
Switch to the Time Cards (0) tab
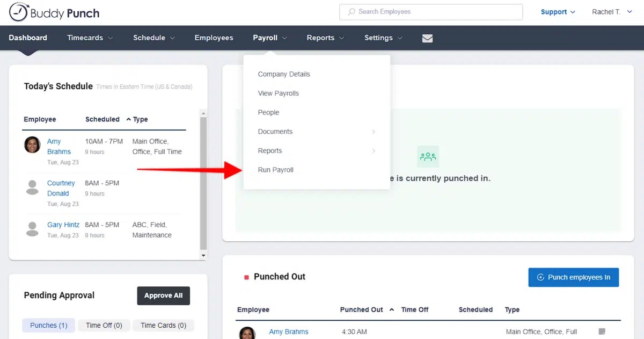pyautogui.click(x=163, y=325)
